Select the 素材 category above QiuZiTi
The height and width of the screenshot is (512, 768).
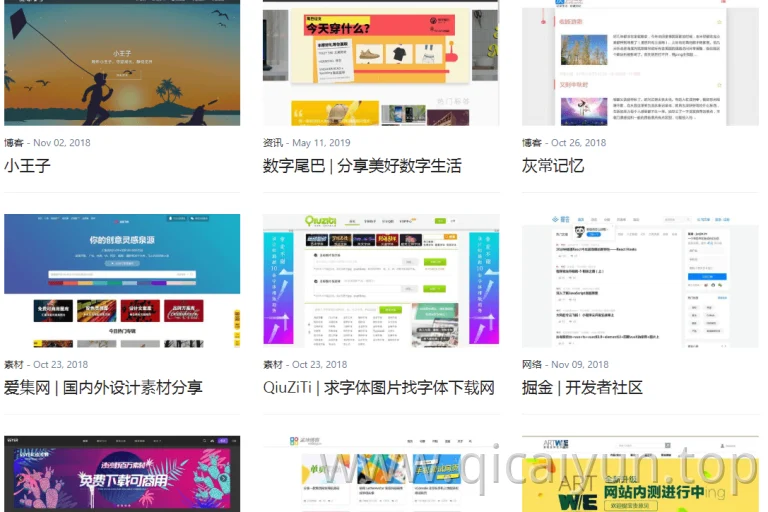pyautogui.click(x=273, y=365)
